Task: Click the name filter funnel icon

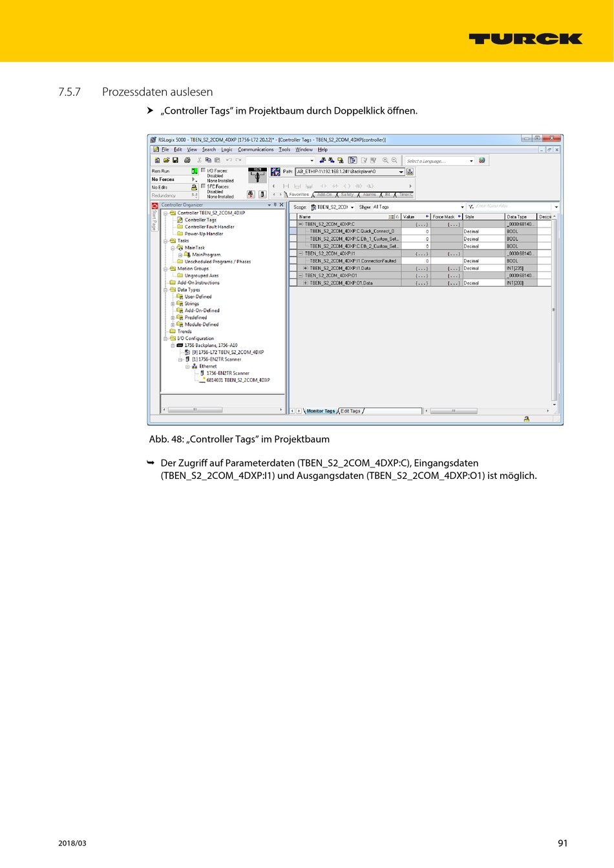Action: 471,207
